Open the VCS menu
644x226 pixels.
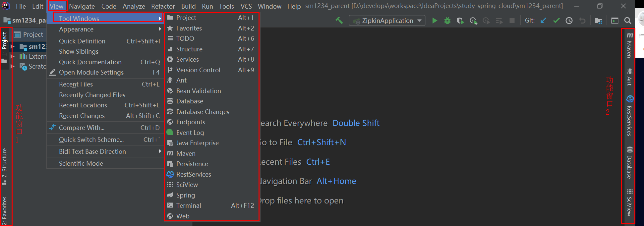pos(246,6)
